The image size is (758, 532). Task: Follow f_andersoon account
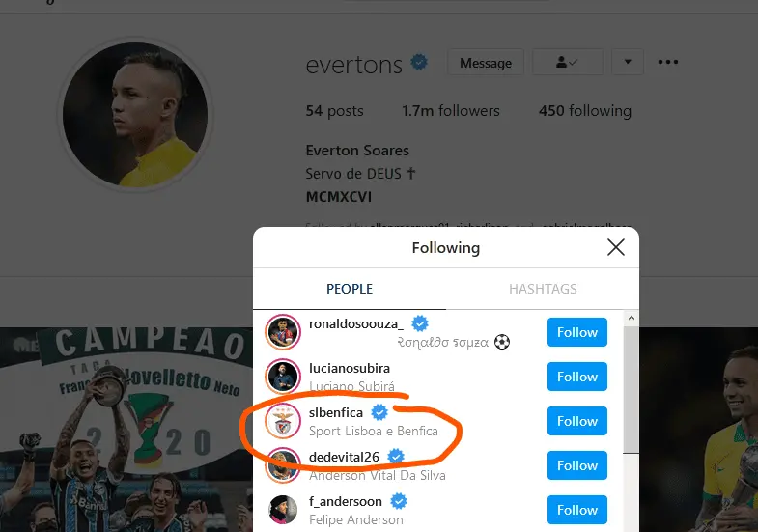pyautogui.click(x=576, y=510)
